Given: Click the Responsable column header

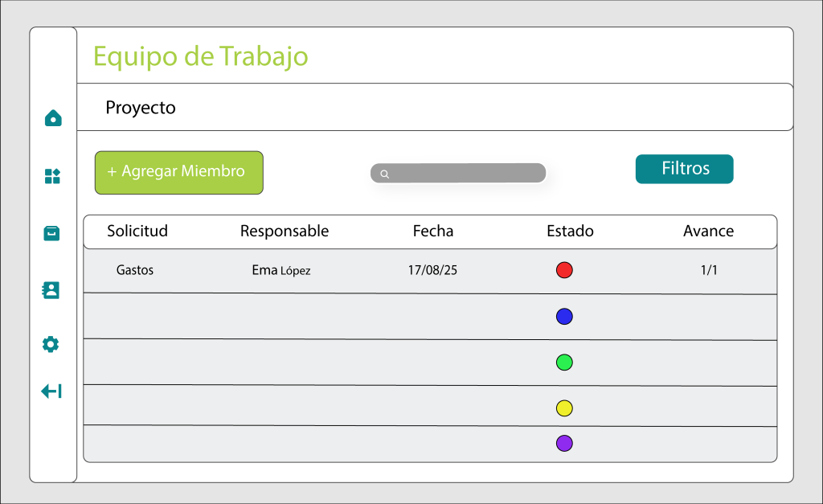Looking at the screenshot, I should 285,231.
